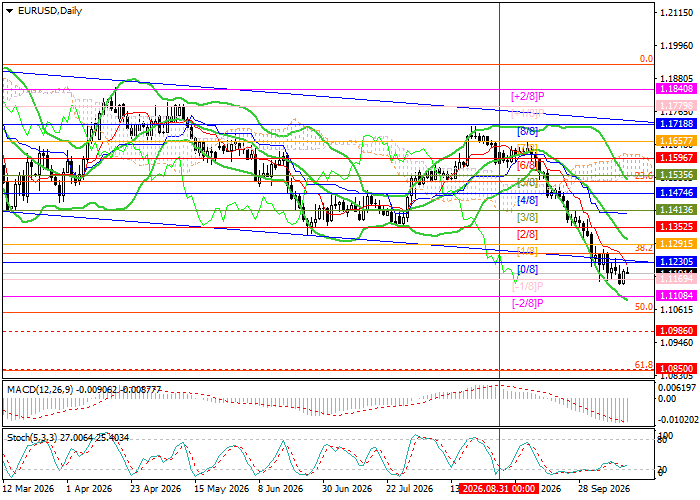Select the 1.12915 orange price label

click(x=677, y=244)
